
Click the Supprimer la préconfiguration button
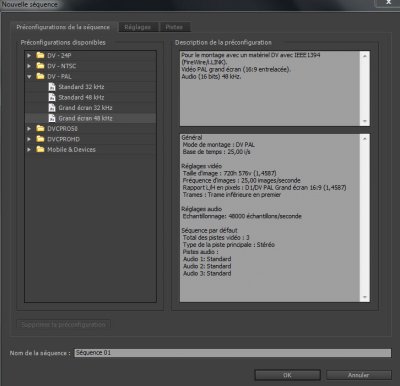click(63, 324)
